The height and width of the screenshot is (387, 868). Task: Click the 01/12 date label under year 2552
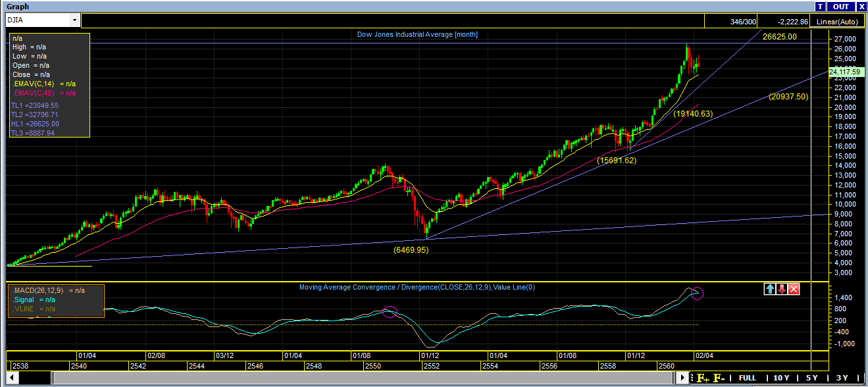pyautogui.click(x=429, y=355)
